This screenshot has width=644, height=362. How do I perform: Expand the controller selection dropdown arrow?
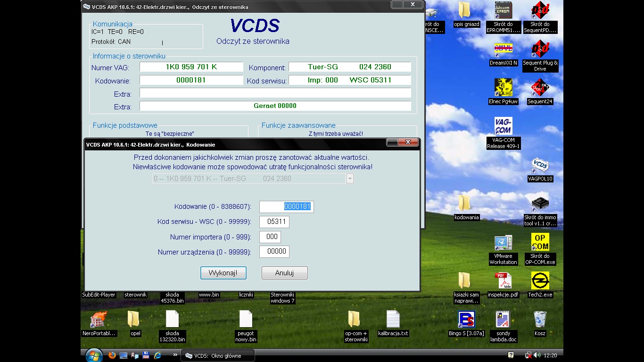pyautogui.click(x=350, y=179)
